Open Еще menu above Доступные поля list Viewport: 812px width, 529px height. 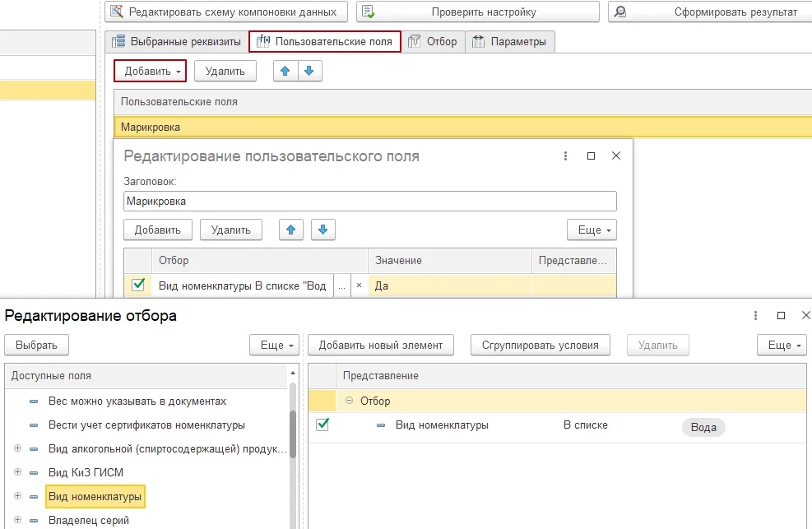click(275, 346)
